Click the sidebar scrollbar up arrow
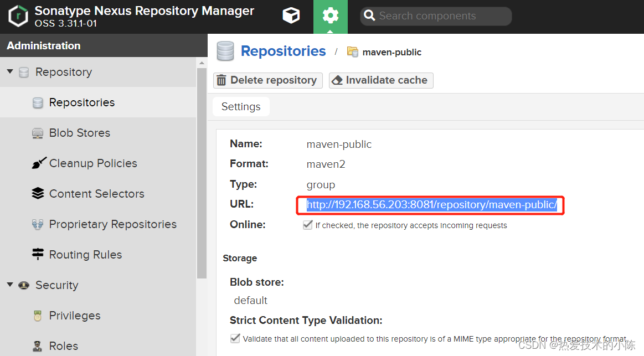Screen dimensions: 644x356 [202, 63]
